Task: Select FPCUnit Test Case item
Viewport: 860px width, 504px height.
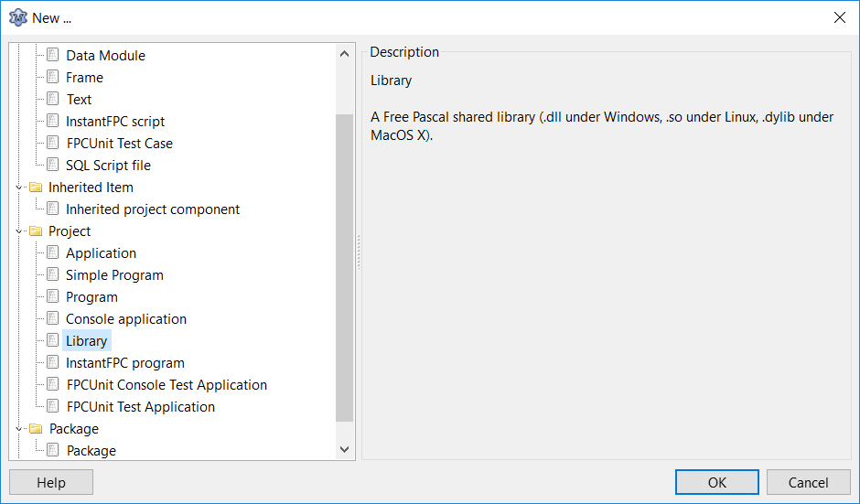Action: pyautogui.click(x=119, y=144)
